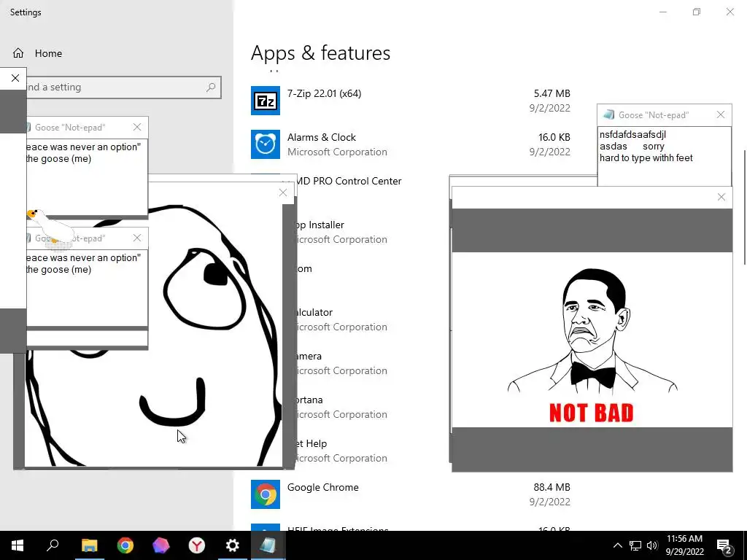
Task: Select the Google Chrome list entry
Action: pyautogui.click(x=322, y=487)
